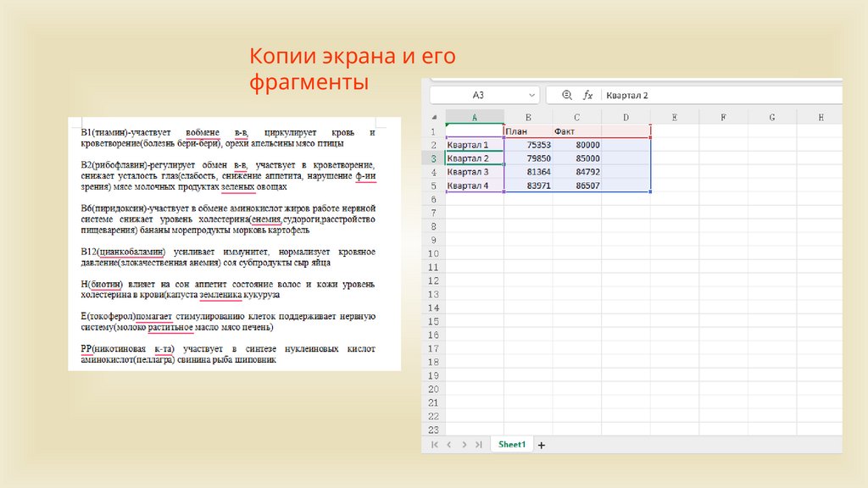Select the cell with value 86507

(576, 186)
